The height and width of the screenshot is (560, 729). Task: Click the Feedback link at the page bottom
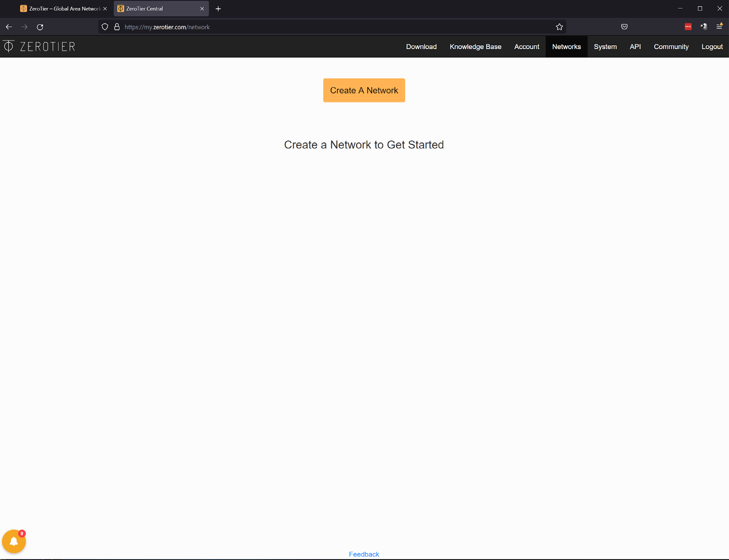[x=364, y=554]
